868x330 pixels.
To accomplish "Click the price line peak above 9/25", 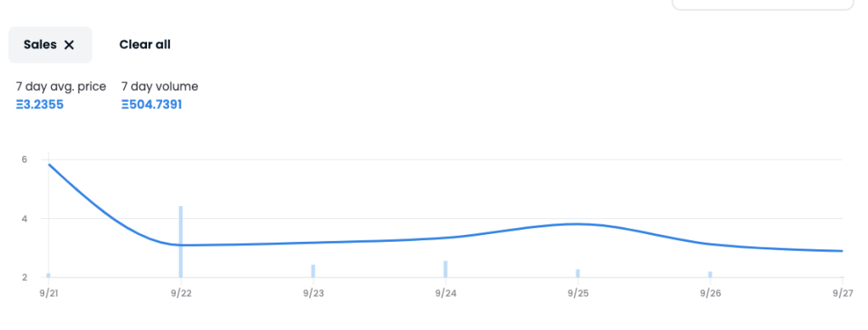I will (x=578, y=224).
